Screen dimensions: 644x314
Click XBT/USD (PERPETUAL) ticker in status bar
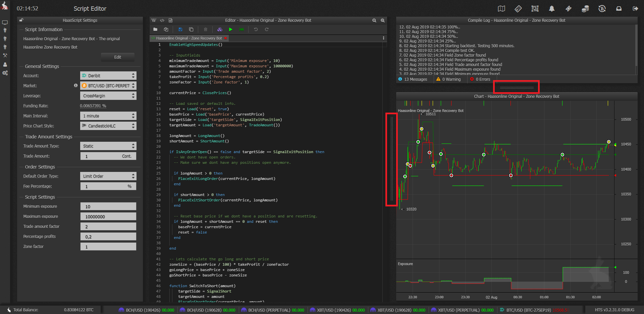(x=462, y=310)
